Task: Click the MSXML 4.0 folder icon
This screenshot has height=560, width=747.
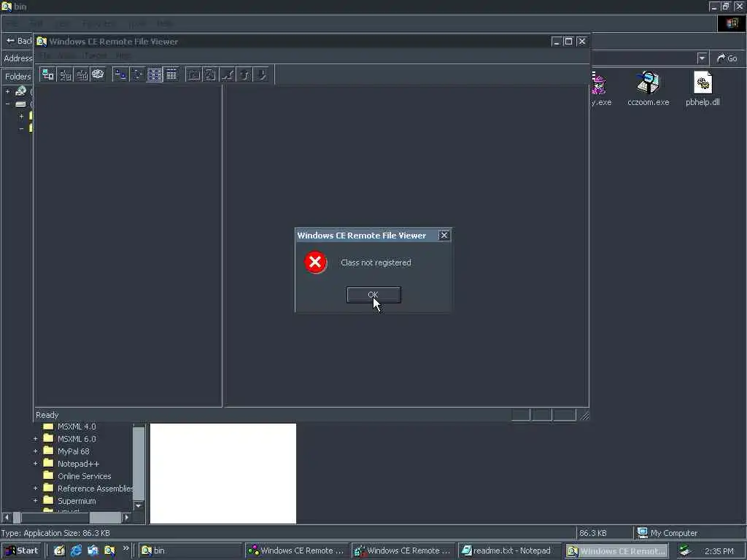Action: coord(48,426)
